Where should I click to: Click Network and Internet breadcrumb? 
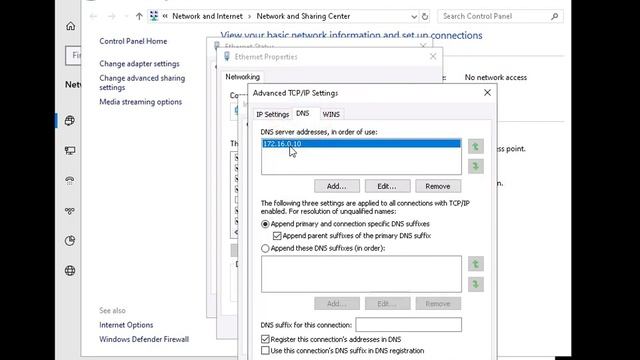pyautogui.click(x=207, y=16)
